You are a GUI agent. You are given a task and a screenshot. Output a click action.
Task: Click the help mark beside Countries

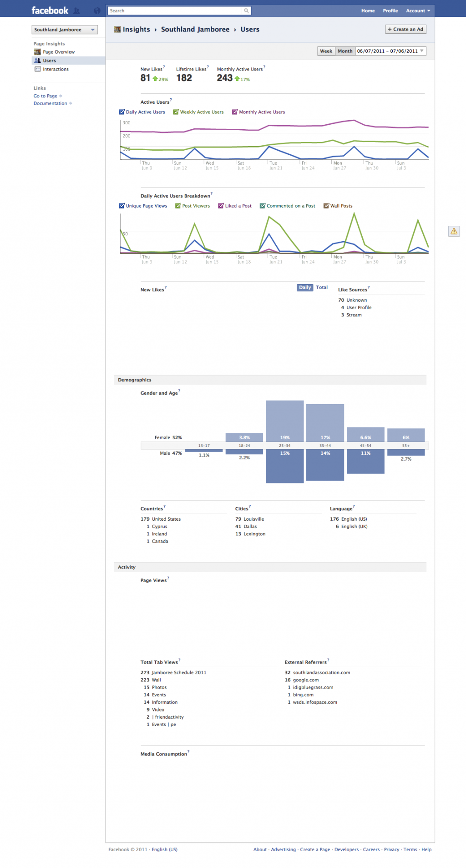click(x=165, y=506)
